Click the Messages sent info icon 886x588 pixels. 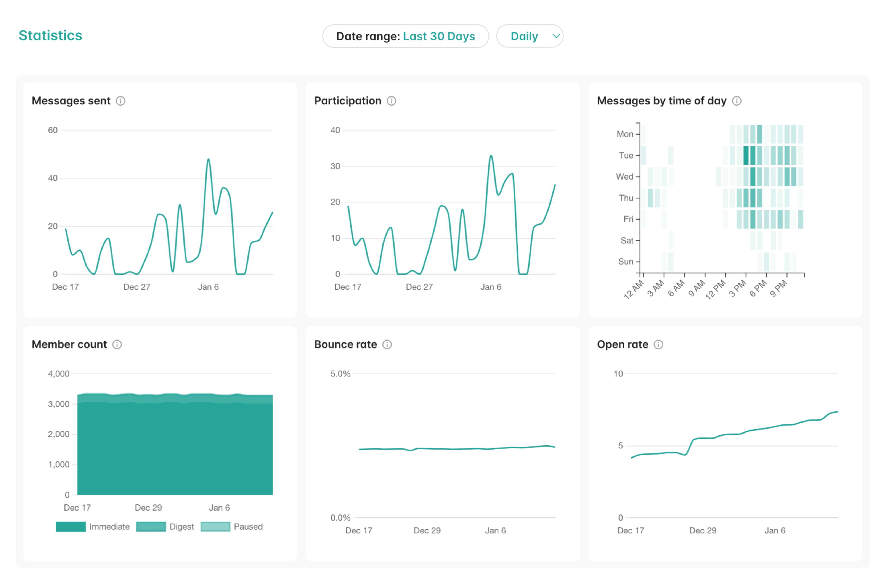pos(121,101)
